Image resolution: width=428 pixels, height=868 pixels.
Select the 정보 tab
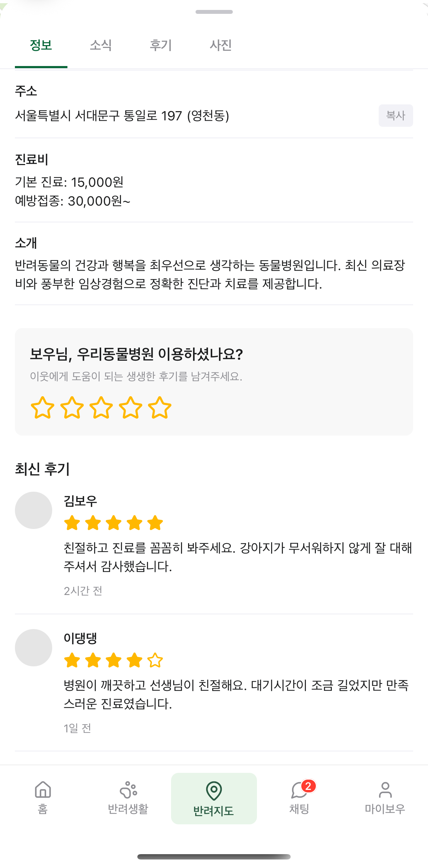(x=40, y=45)
